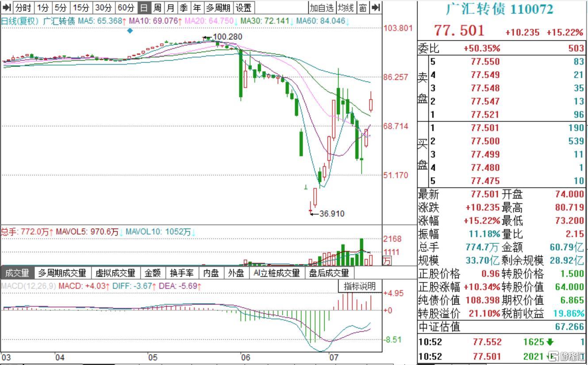Image resolution: width=588 pixels, height=365 pixels.
Task: Select the 周 weekly period tab
Action: pos(157,8)
